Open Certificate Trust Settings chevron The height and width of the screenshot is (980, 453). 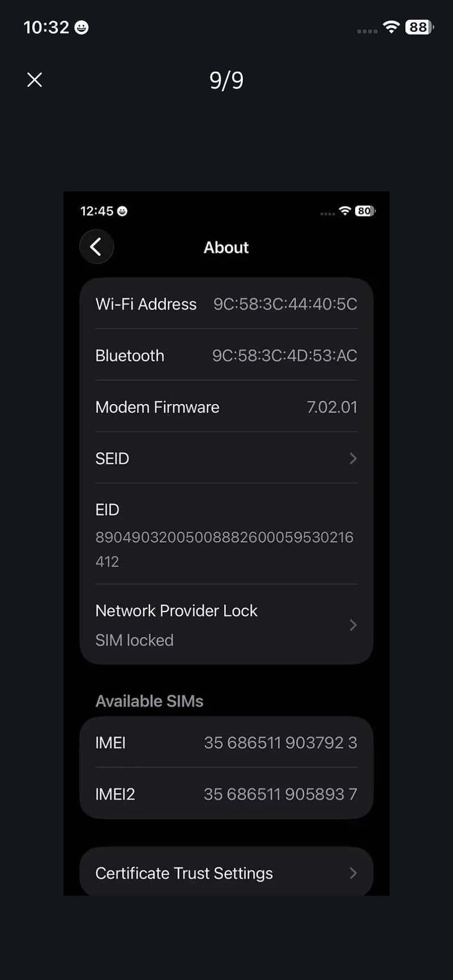tap(353, 873)
